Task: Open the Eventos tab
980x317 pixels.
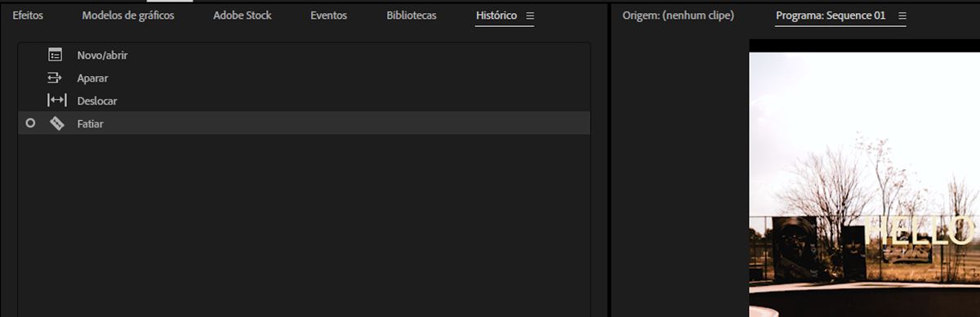Action: click(328, 16)
